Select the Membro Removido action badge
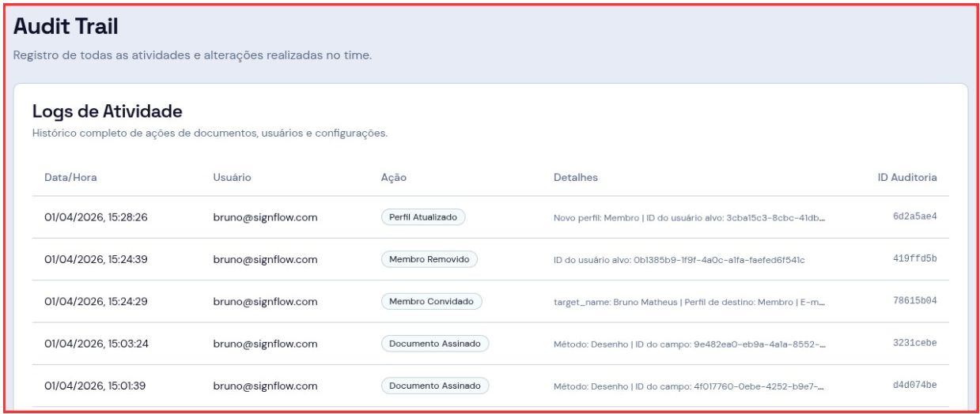 click(429, 259)
